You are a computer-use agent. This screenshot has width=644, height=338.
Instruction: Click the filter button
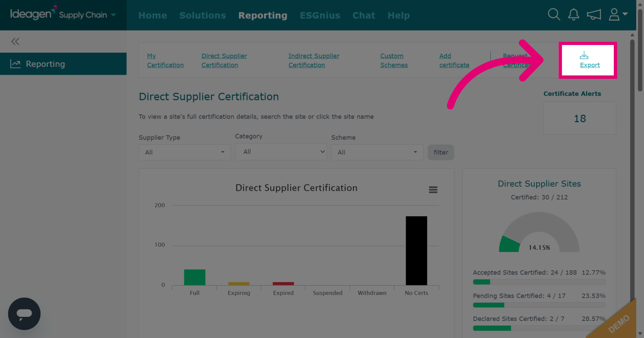[441, 152]
